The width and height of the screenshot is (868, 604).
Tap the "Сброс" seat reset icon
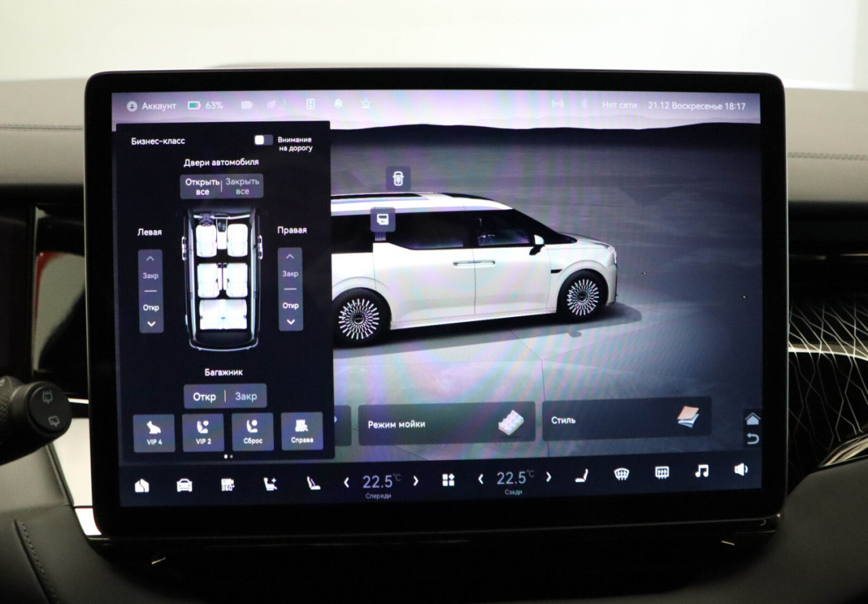click(252, 432)
